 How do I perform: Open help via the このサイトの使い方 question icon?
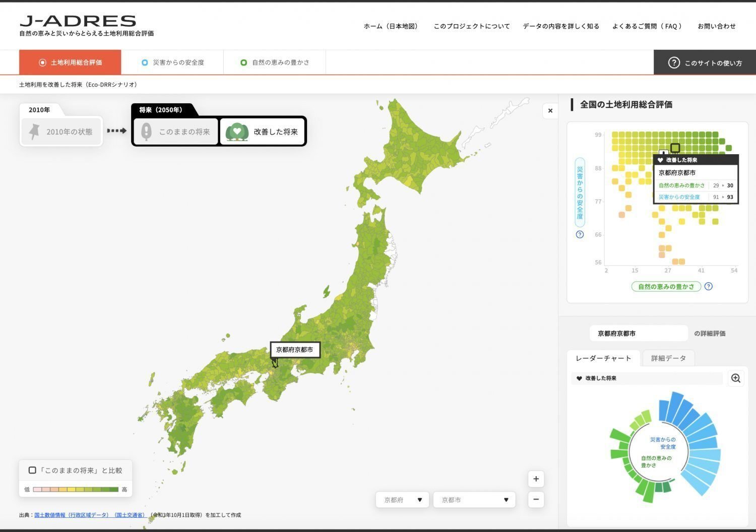click(674, 62)
